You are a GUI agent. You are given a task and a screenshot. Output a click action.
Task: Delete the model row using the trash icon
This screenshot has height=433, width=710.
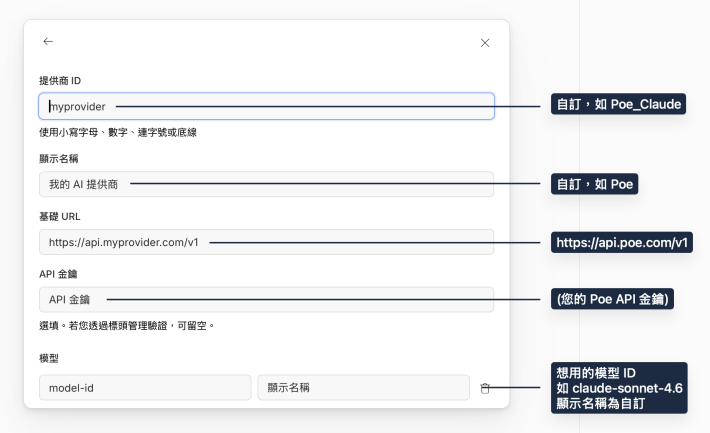click(485, 388)
